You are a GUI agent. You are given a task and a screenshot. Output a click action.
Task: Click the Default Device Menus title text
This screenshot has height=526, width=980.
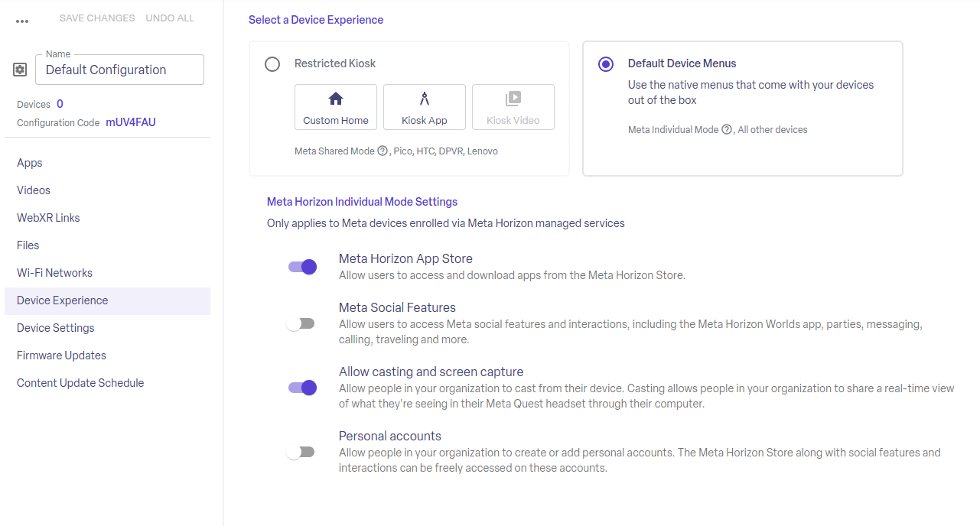682,63
